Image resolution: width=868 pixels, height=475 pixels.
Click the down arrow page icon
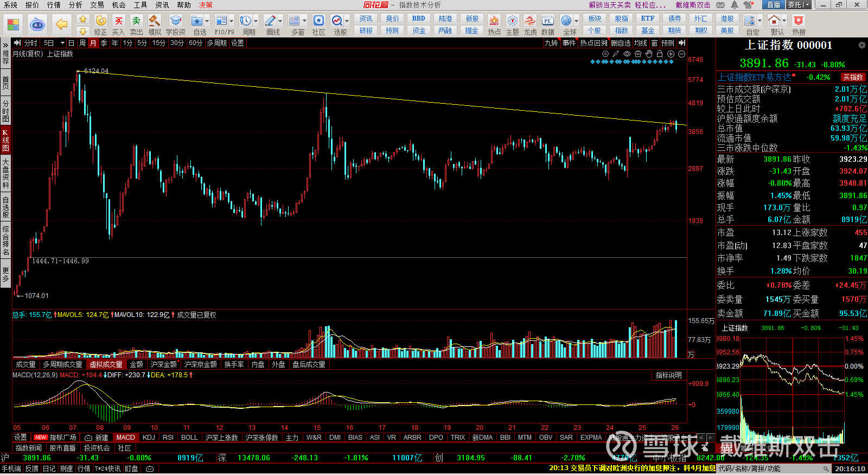82,31
